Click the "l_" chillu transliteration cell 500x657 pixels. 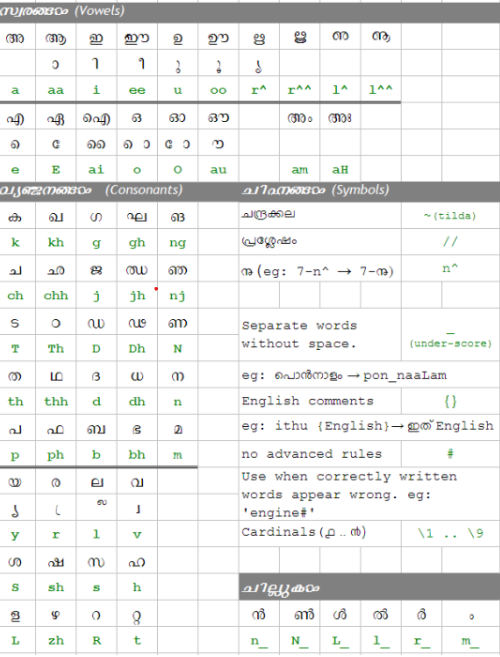tap(381, 641)
